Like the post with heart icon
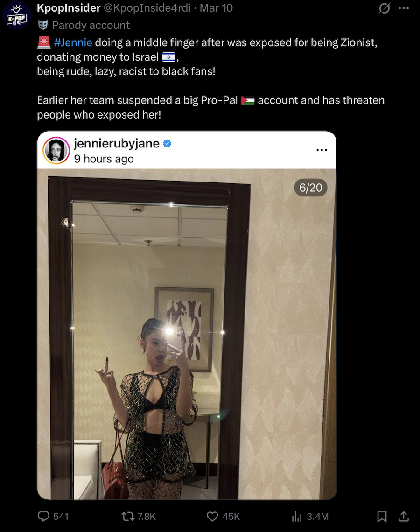Screen dimensions: 420x532 (212, 517)
